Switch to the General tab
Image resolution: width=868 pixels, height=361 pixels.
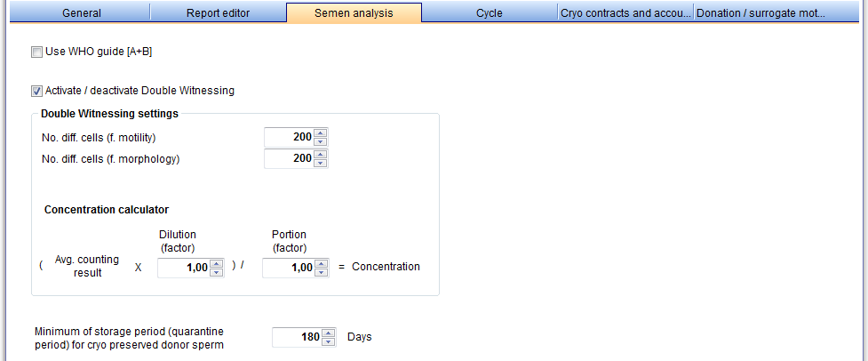(82, 13)
